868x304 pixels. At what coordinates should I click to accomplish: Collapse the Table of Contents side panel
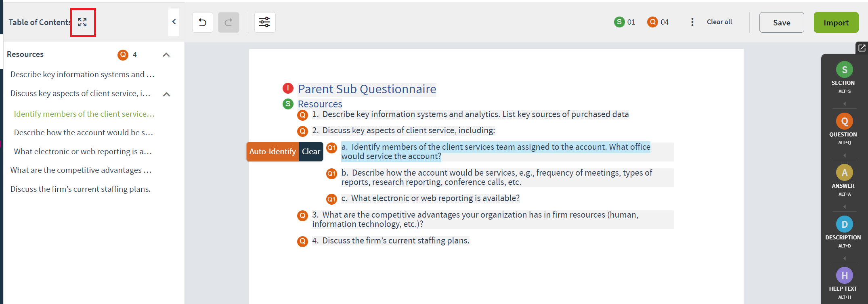pyautogui.click(x=174, y=22)
